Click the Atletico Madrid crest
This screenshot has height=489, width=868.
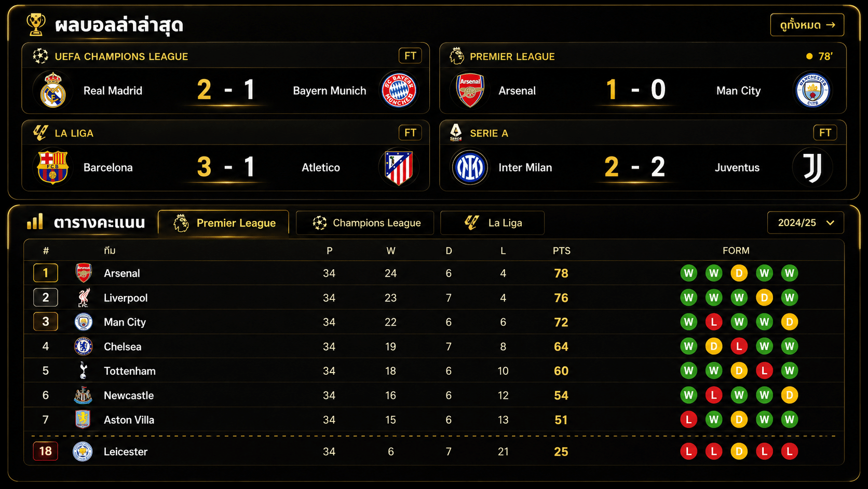click(399, 167)
